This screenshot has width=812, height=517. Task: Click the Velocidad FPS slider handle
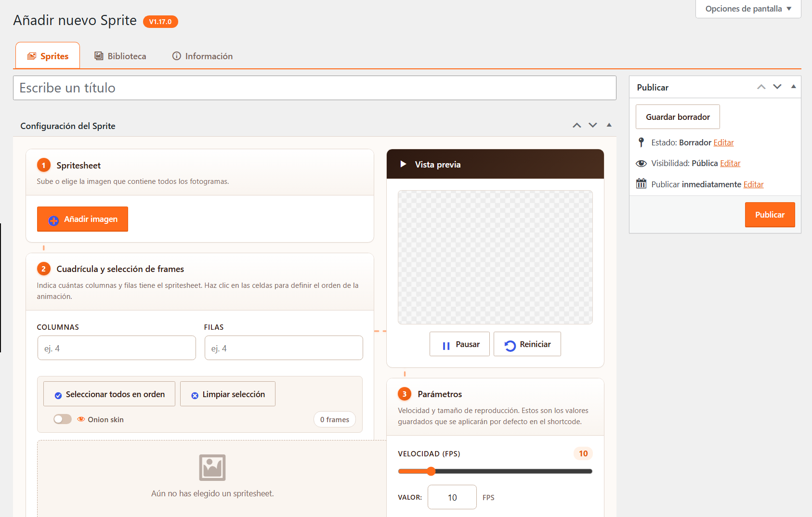pos(431,471)
